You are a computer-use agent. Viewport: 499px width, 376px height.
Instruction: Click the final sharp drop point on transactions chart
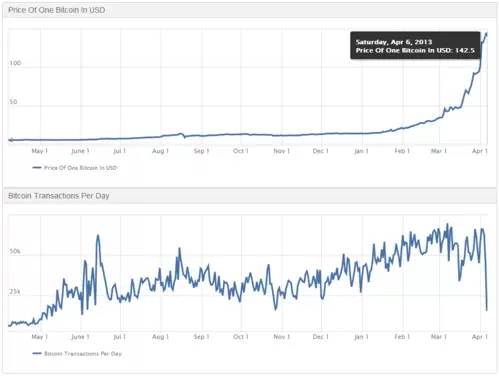click(487, 310)
